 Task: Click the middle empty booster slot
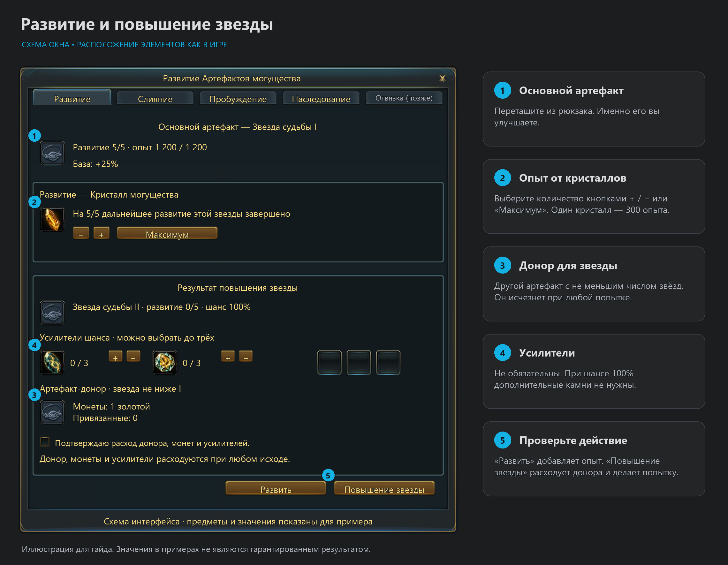(x=359, y=363)
